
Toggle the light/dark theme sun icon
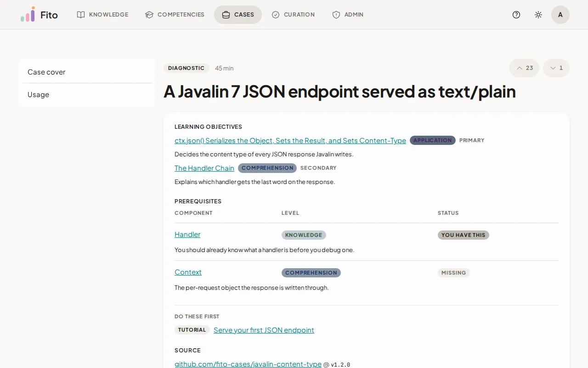pos(538,15)
